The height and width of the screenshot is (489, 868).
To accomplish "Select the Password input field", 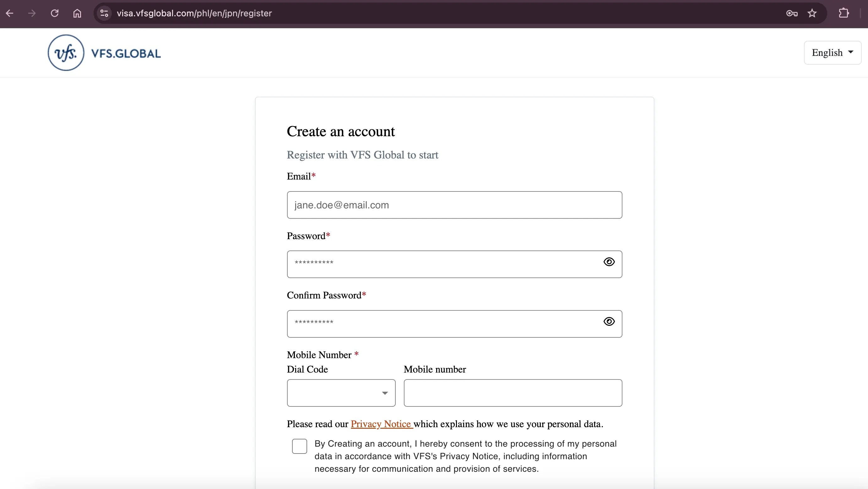I will coord(438,264).
